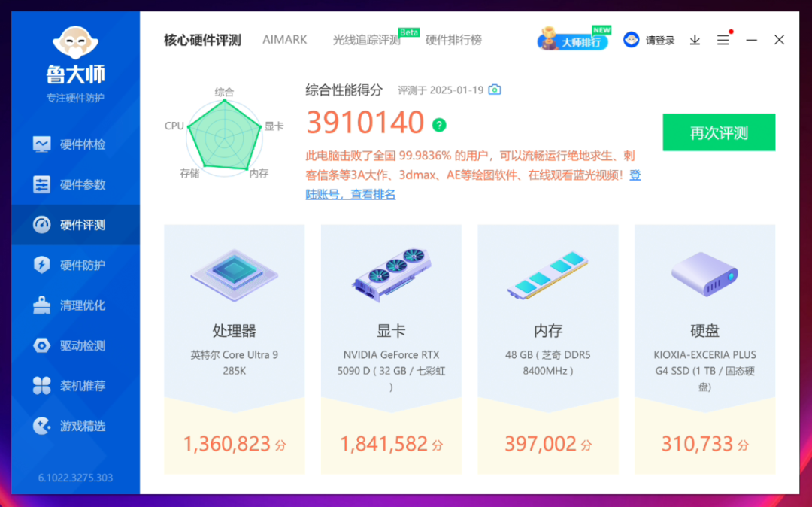Click the 请登录 user avatar icon
The image size is (812, 507).
(632, 40)
